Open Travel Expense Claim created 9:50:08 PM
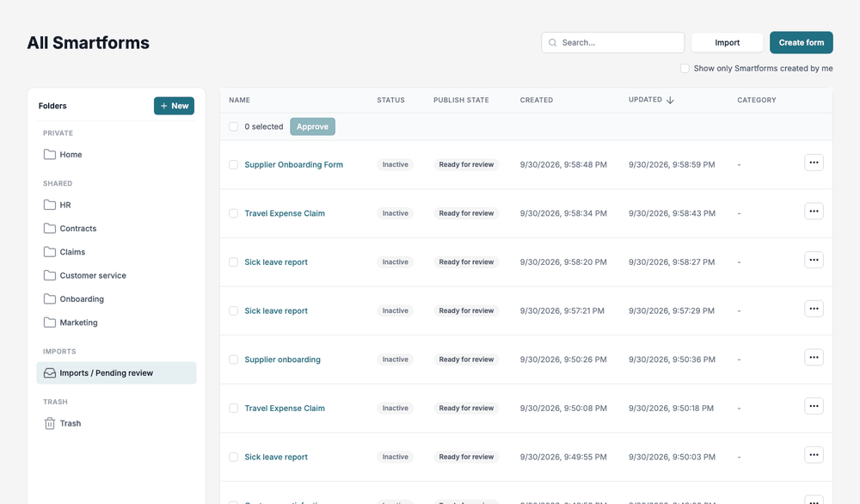Image resolution: width=860 pixels, height=504 pixels. 285,409
